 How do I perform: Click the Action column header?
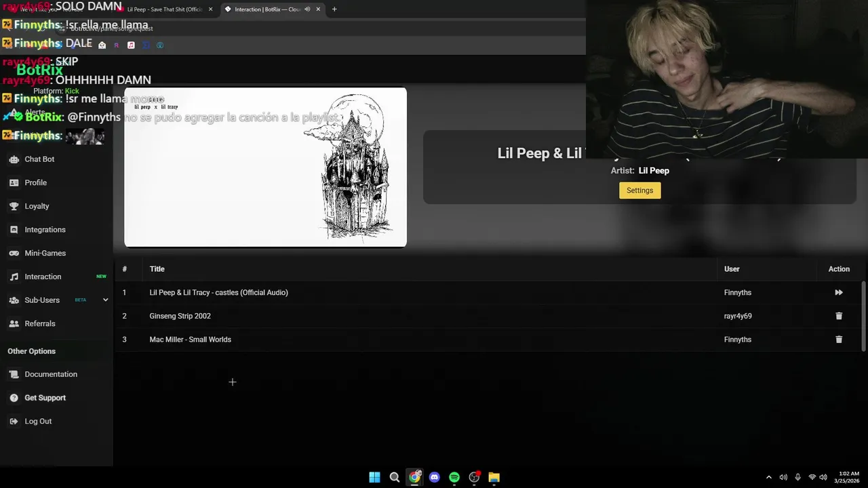click(839, 269)
